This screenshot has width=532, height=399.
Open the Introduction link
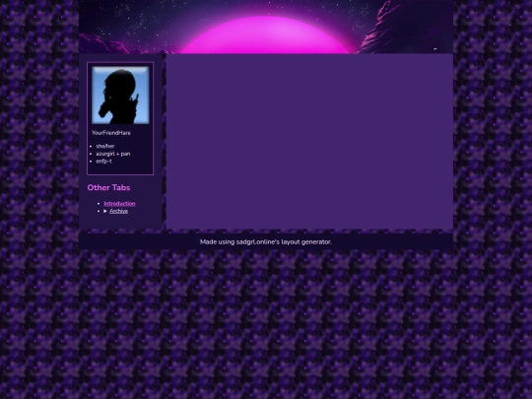(x=119, y=204)
